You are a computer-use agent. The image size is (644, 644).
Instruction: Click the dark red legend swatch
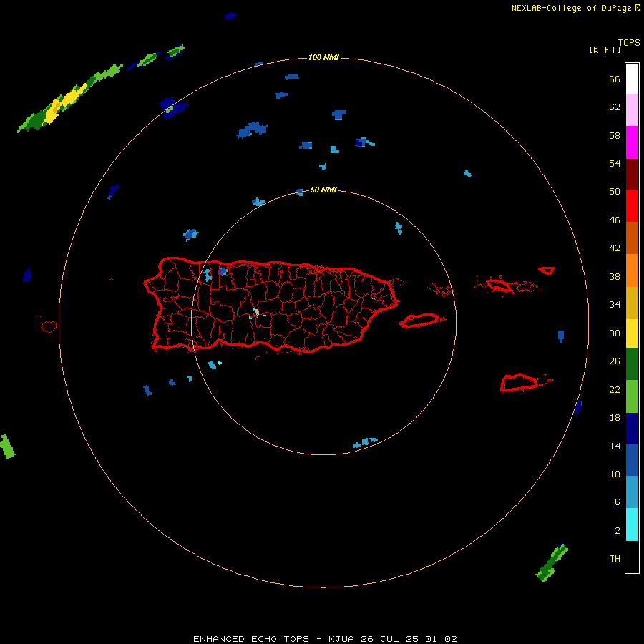pyautogui.click(x=632, y=174)
